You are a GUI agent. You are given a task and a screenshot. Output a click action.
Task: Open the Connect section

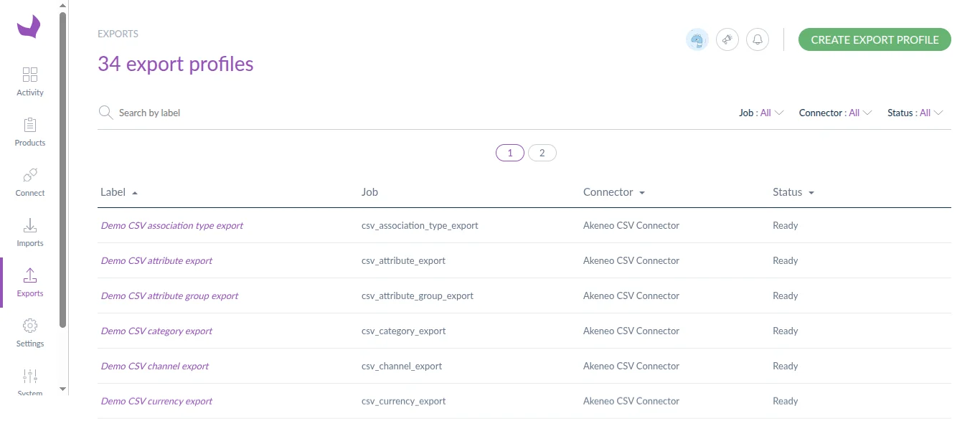click(29, 181)
